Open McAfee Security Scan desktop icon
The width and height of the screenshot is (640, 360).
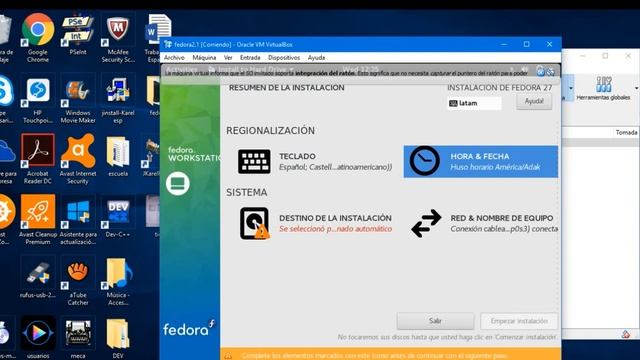click(118, 39)
